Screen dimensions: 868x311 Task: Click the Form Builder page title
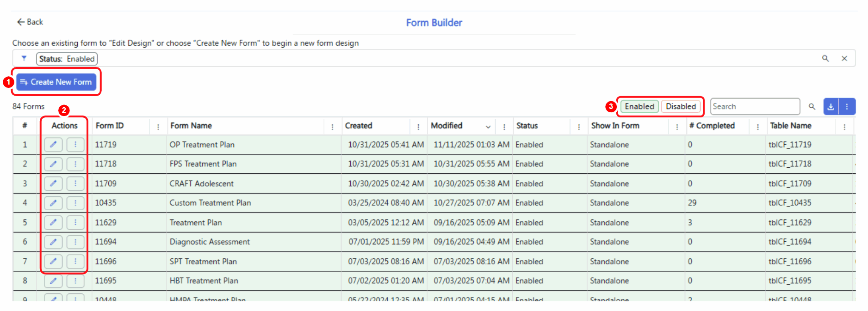pos(434,23)
